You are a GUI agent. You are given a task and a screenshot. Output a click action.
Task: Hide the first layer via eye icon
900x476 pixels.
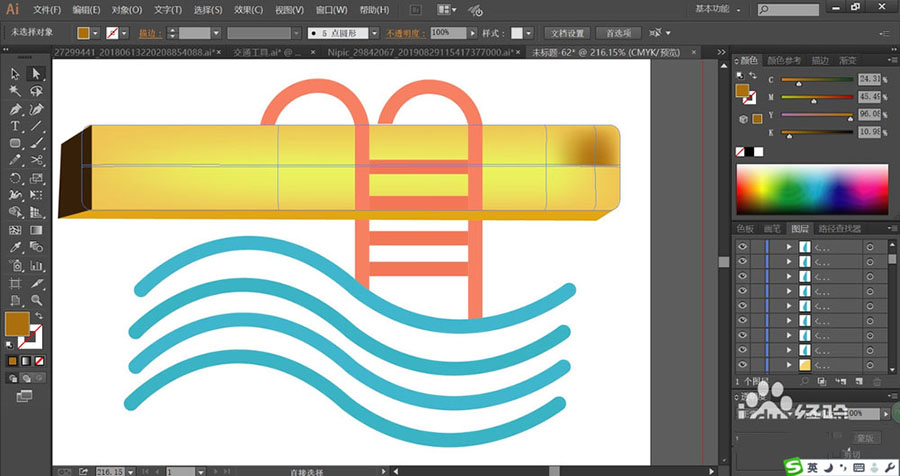click(x=742, y=245)
